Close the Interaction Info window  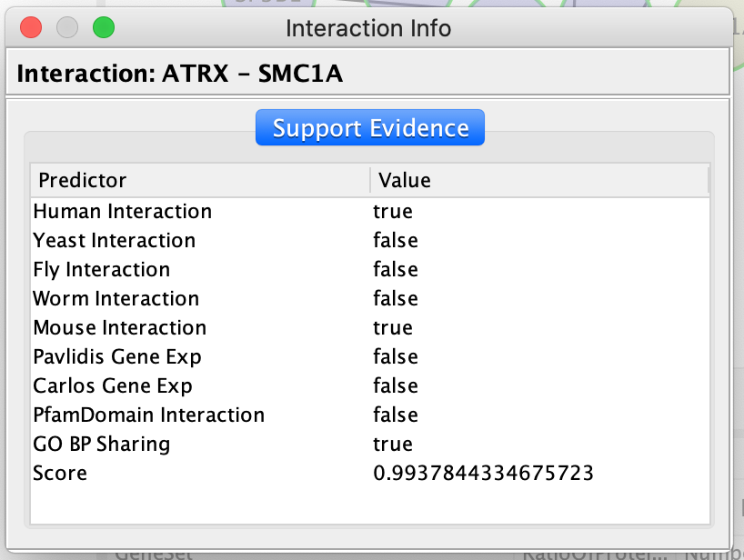click(31, 27)
